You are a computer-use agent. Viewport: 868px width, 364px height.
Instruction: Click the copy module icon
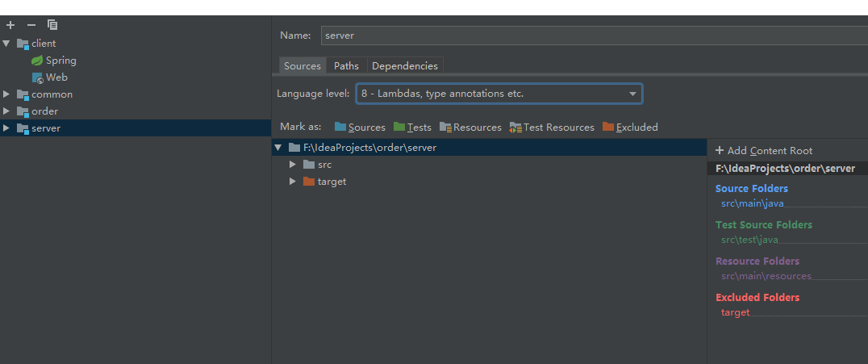point(52,25)
